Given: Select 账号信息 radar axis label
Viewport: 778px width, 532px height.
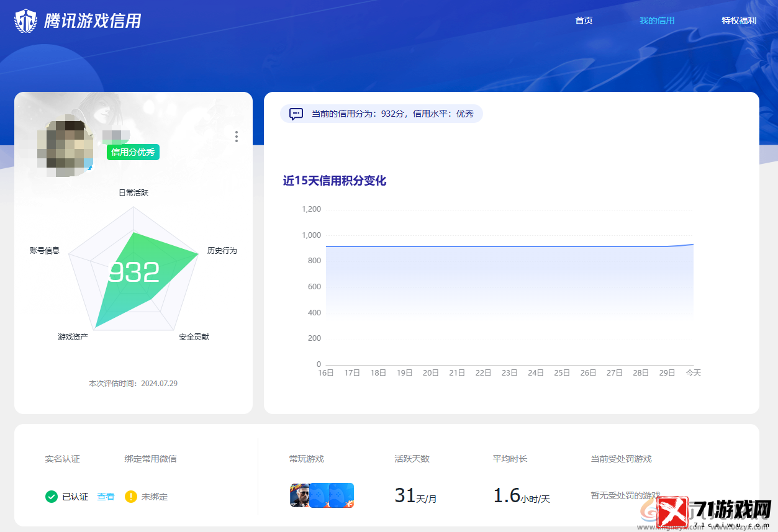Looking at the screenshot, I should (45, 251).
